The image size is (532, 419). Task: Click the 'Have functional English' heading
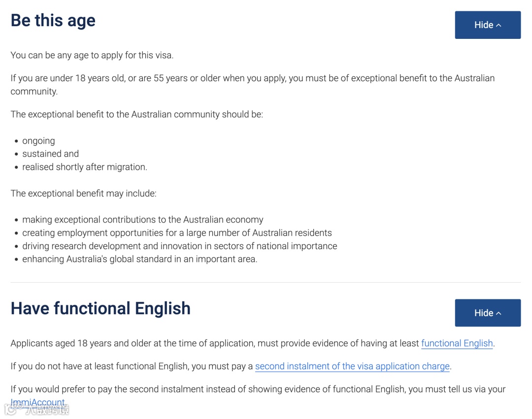point(100,308)
